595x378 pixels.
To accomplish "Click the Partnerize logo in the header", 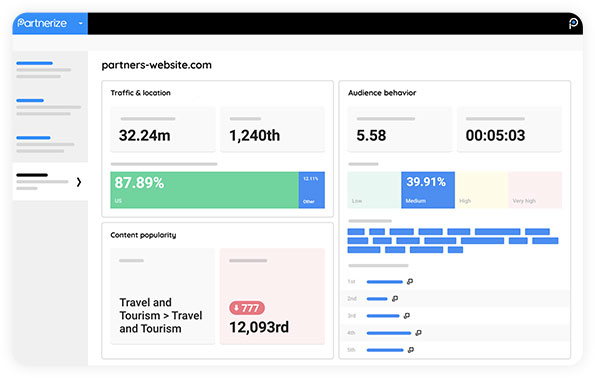I will [x=42, y=23].
